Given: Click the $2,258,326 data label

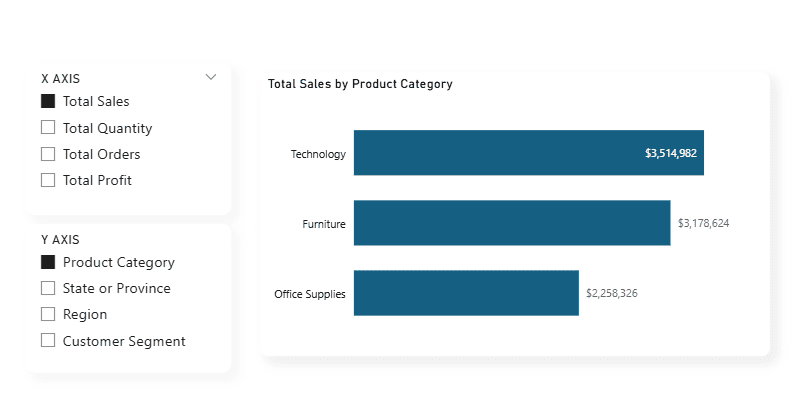Looking at the screenshot, I should (612, 293).
